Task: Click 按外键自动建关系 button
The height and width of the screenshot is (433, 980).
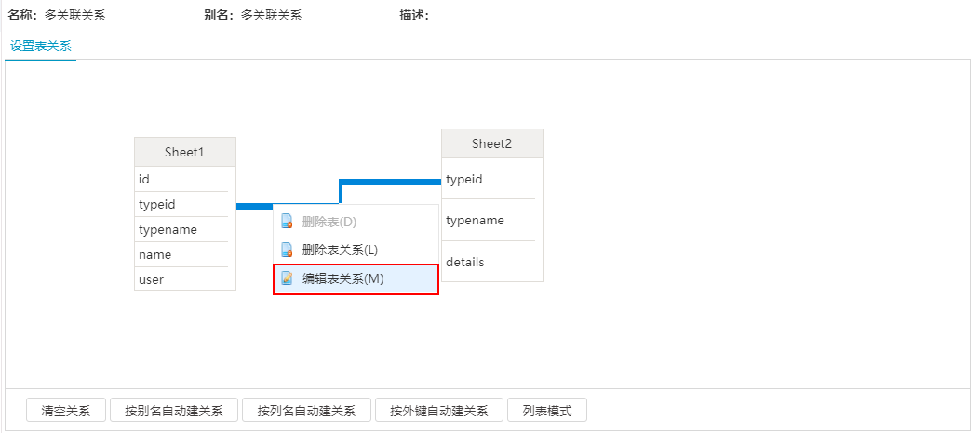Action: coord(438,411)
